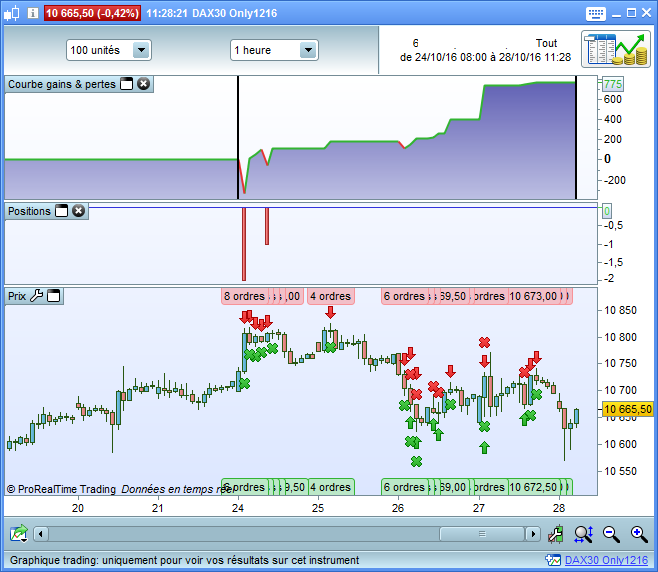Click the tall red position bar at -2
Screen dimensions: 658x572
(x=244, y=244)
